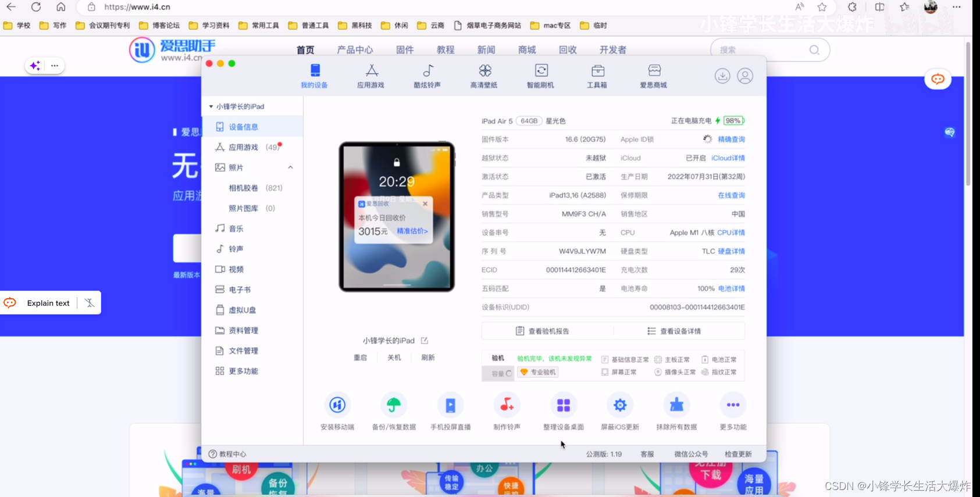The height and width of the screenshot is (497, 980).
Task: Open the 酷炫铃声 toolbar icon
Action: (x=428, y=70)
